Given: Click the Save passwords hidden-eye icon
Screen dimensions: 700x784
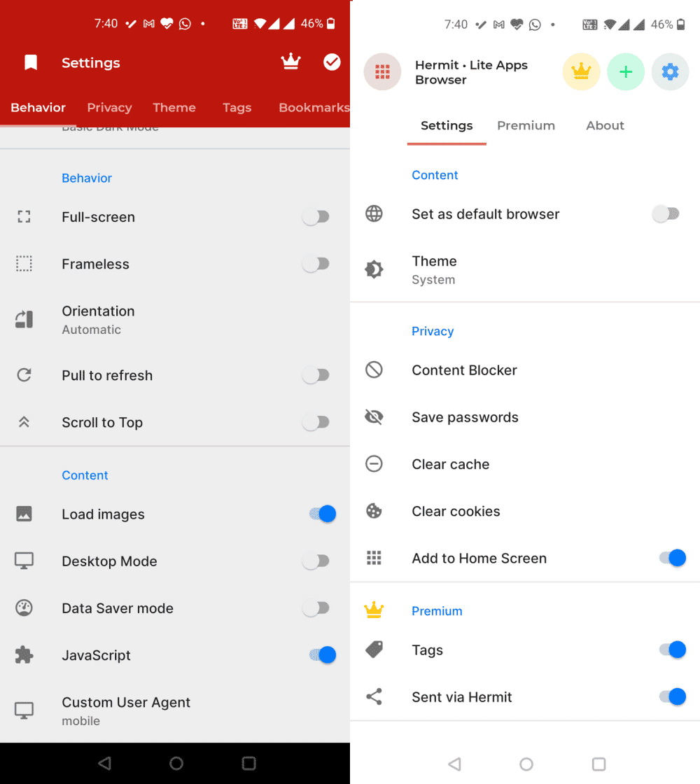Looking at the screenshot, I should (x=374, y=416).
